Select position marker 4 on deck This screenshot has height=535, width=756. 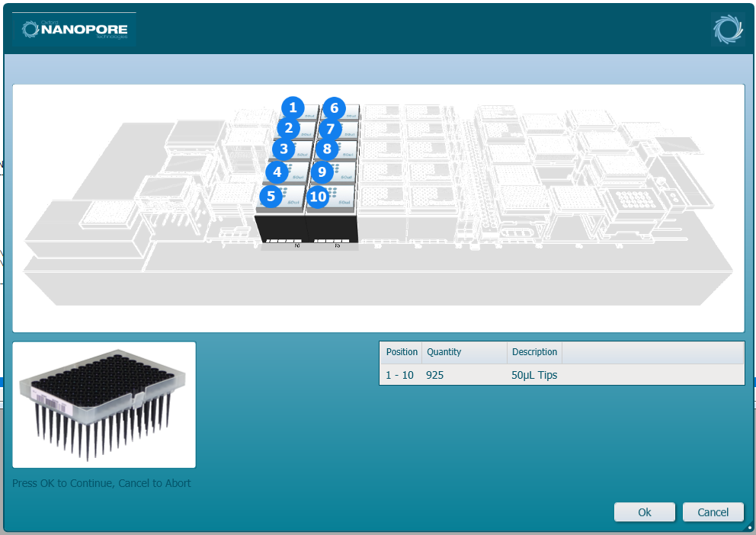[x=277, y=172]
